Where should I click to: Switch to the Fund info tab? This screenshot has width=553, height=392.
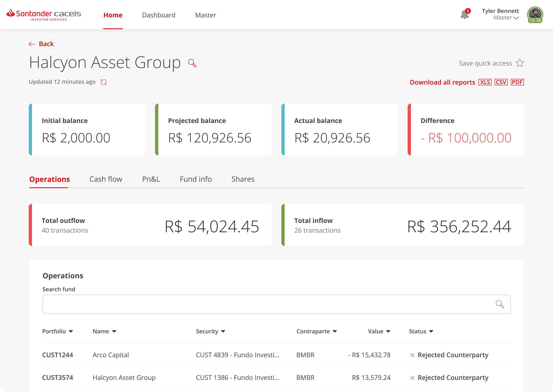(x=196, y=179)
